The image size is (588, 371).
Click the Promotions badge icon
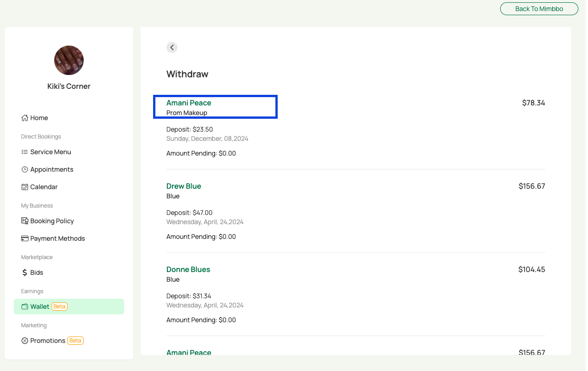click(x=25, y=341)
